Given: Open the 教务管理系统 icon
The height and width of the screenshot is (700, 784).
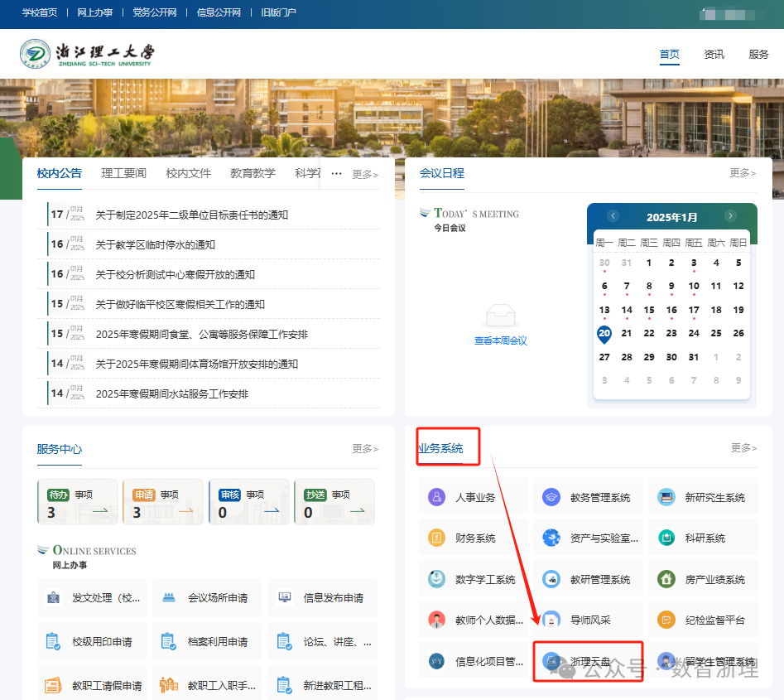Looking at the screenshot, I should (551, 497).
